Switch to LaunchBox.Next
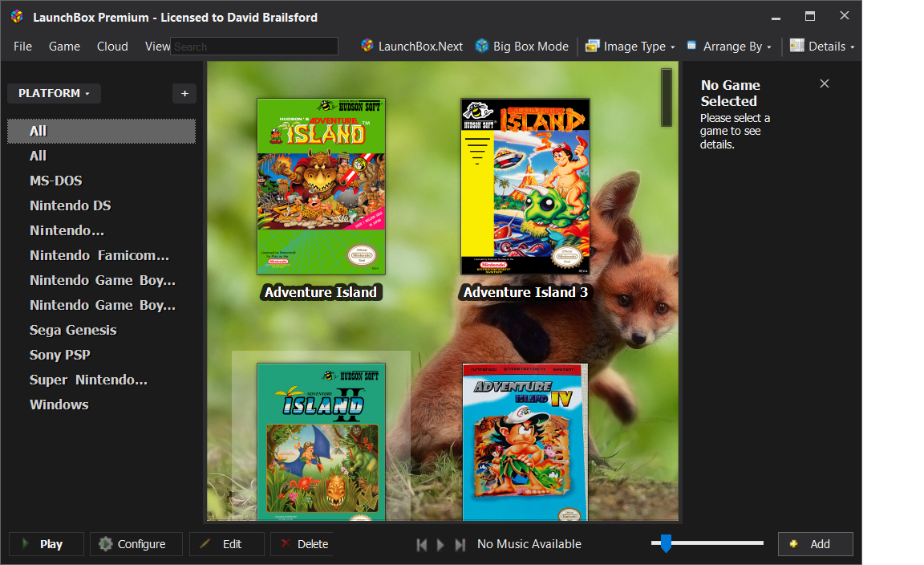 tap(412, 46)
